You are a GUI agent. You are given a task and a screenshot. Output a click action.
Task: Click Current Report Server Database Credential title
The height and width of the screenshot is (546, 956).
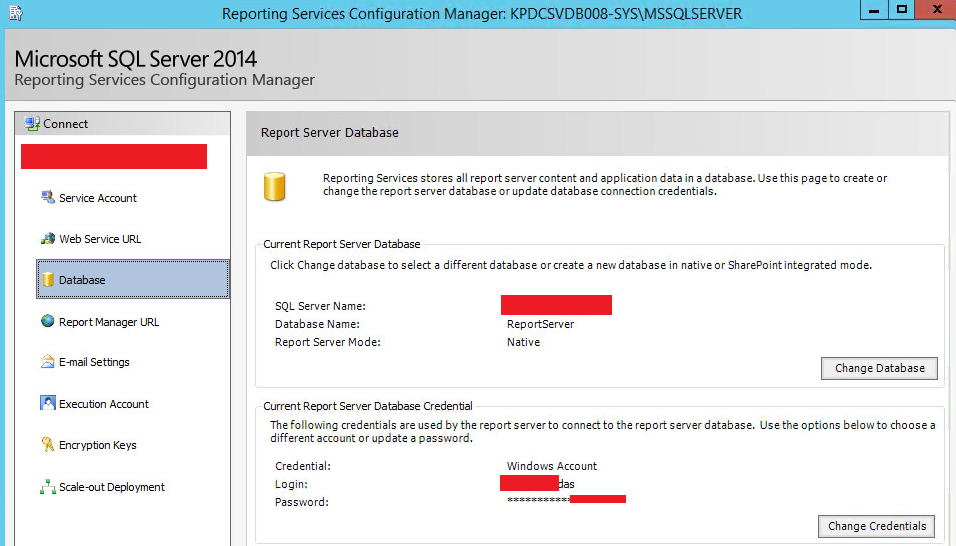pyautogui.click(x=368, y=406)
